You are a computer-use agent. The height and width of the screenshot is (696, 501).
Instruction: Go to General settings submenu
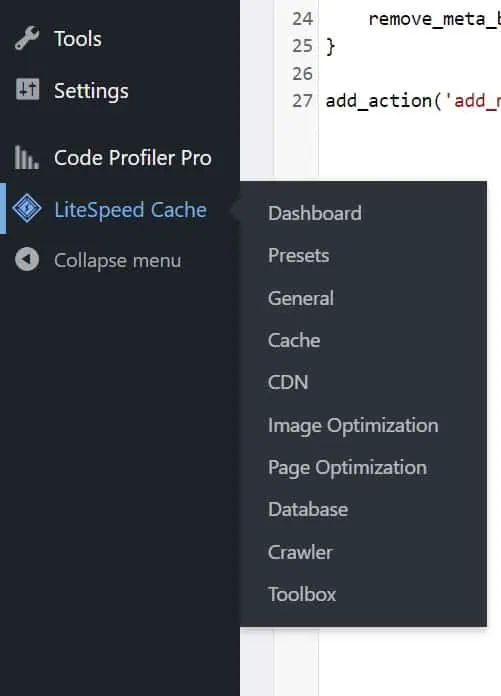(301, 298)
